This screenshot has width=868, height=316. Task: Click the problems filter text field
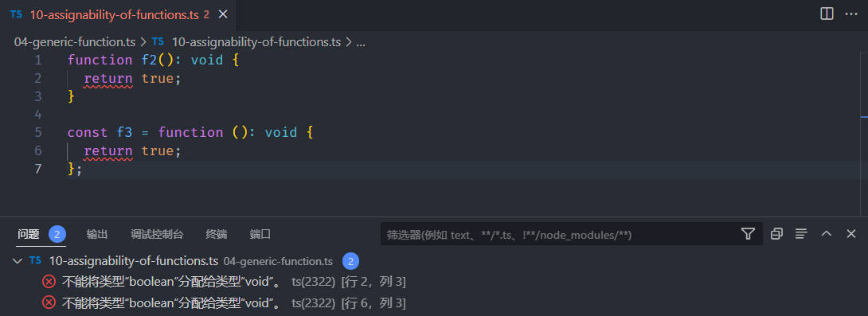click(559, 234)
